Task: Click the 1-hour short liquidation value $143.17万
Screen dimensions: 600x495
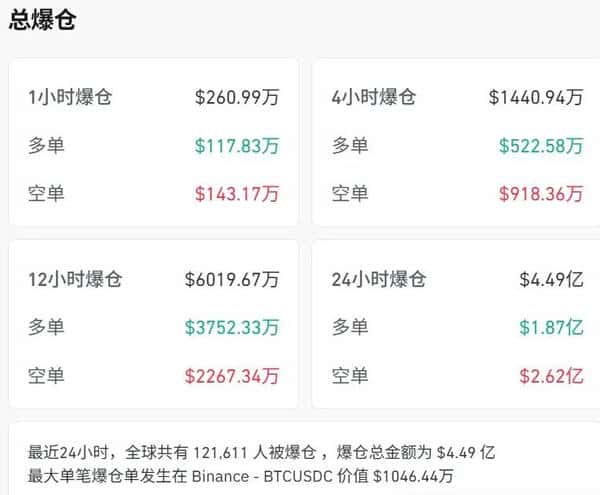Action: (x=237, y=194)
